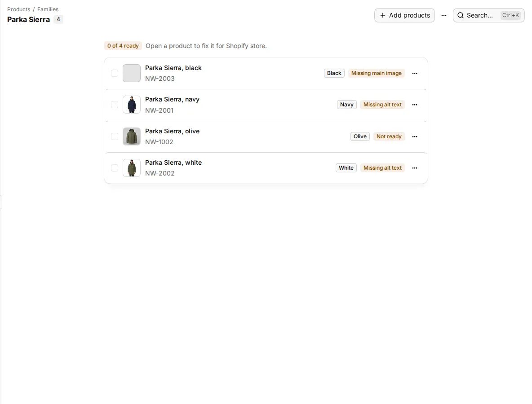Go to the Families breadcrumb
The width and height of the screenshot is (532, 404).
coord(48,9)
